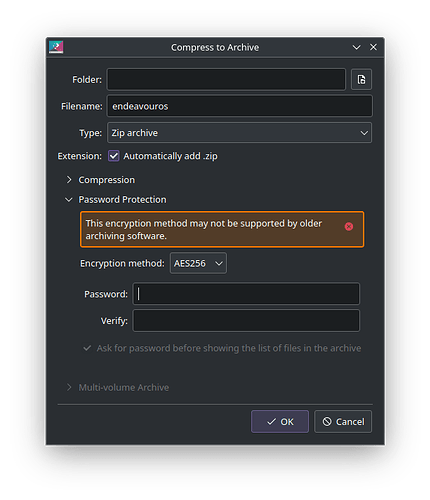Open the folder browse icon button
The height and width of the screenshot is (500, 430).
point(361,79)
